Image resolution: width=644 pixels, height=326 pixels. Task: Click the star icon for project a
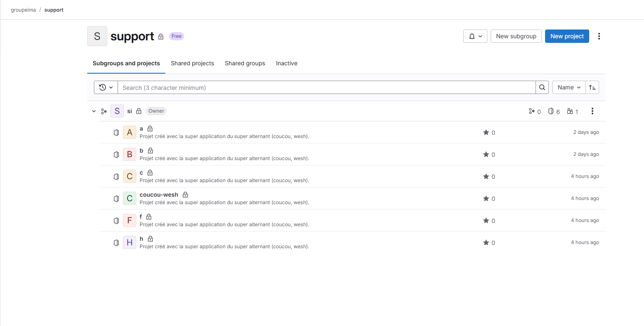coord(486,132)
